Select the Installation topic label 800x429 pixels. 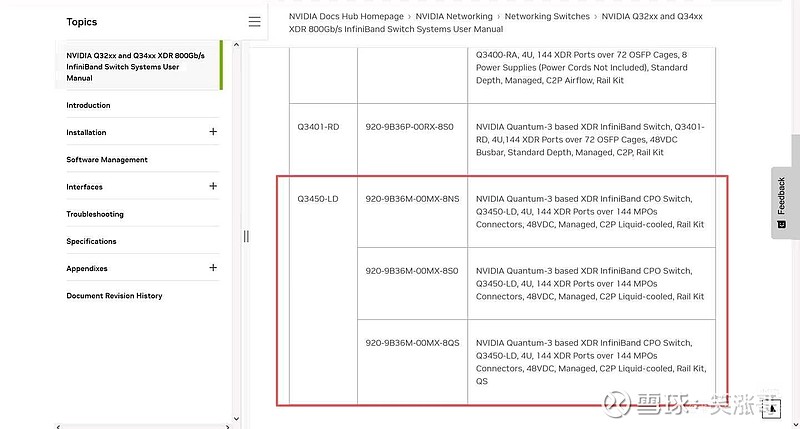click(86, 133)
